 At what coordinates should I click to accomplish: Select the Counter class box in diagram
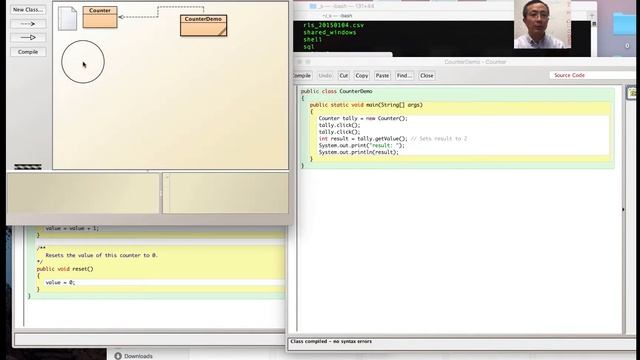point(100,17)
